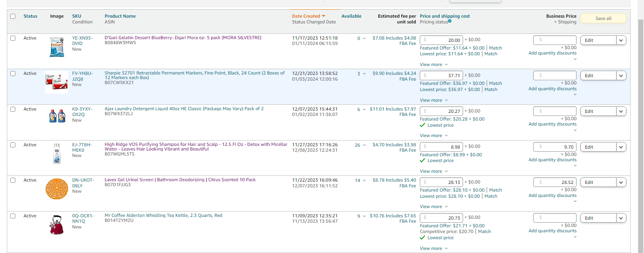The height and width of the screenshot is (253, 644).
Task: Click the price field showing 37.71
Action: [x=441, y=76]
